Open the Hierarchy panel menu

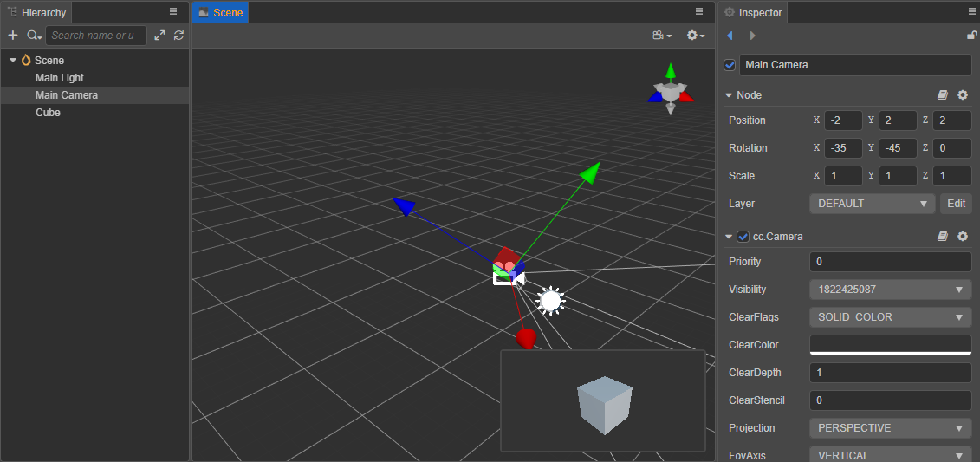coord(173,11)
